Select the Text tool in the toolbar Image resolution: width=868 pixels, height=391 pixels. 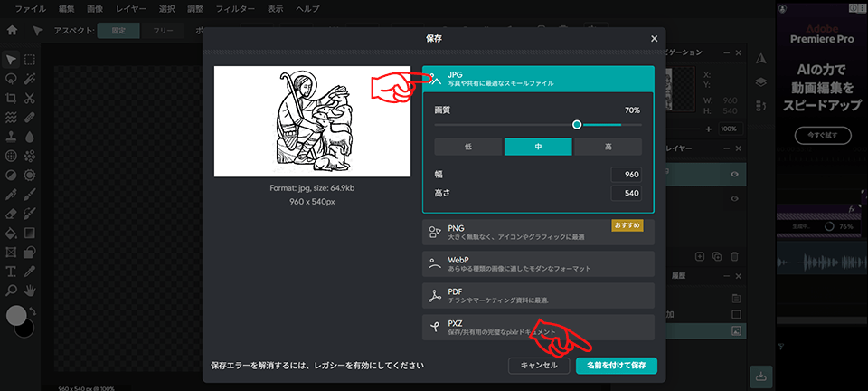(11, 271)
